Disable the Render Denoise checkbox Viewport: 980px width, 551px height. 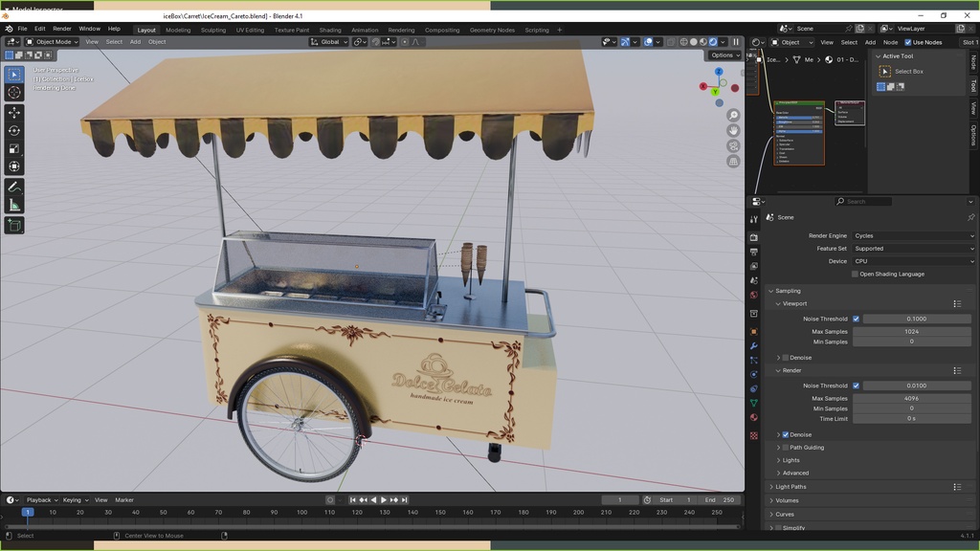pos(786,434)
